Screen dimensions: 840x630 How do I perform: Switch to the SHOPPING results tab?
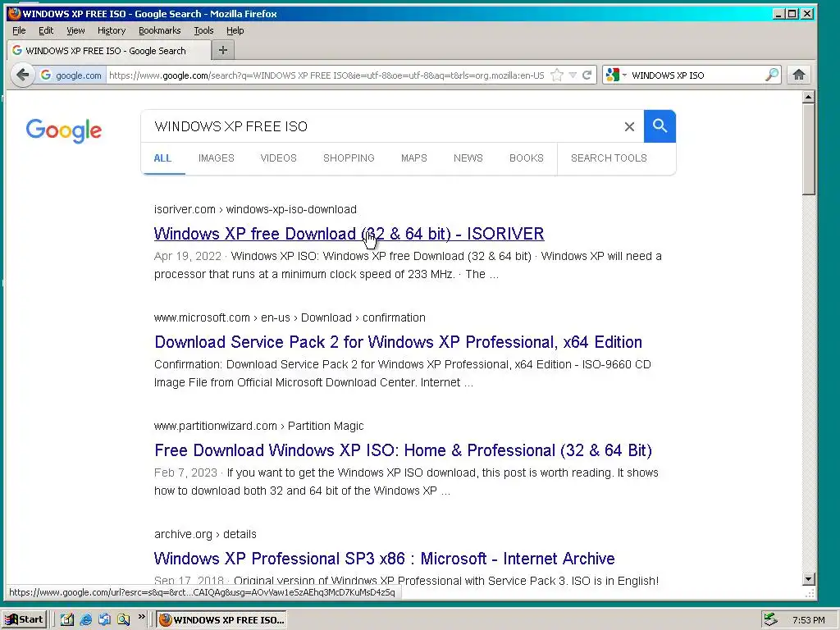[349, 158]
